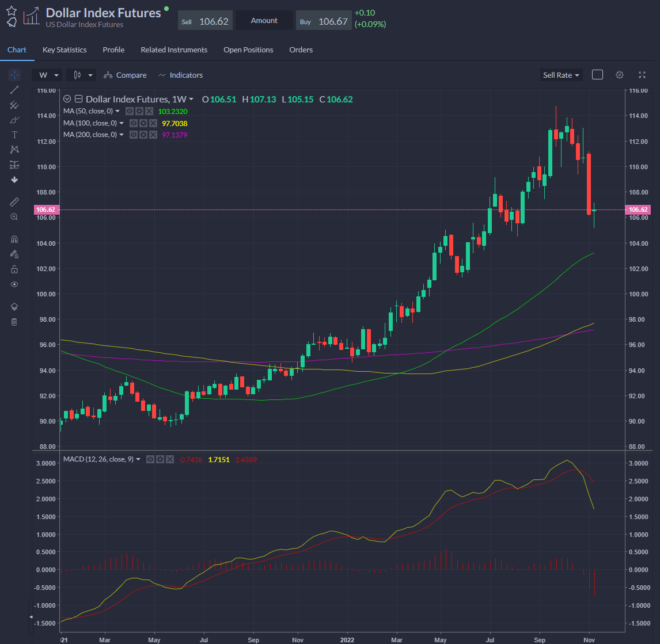
Task: Open MA 100 indicator dropdown arrow
Action: [122, 123]
